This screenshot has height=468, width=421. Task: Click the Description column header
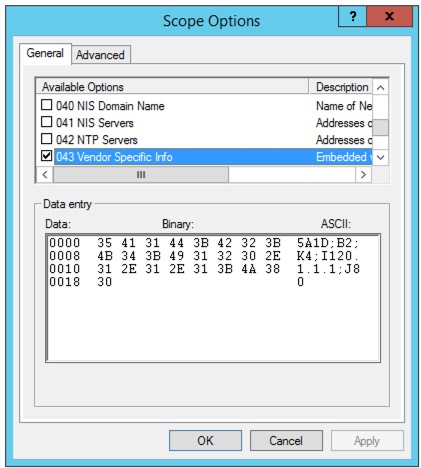tap(341, 87)
